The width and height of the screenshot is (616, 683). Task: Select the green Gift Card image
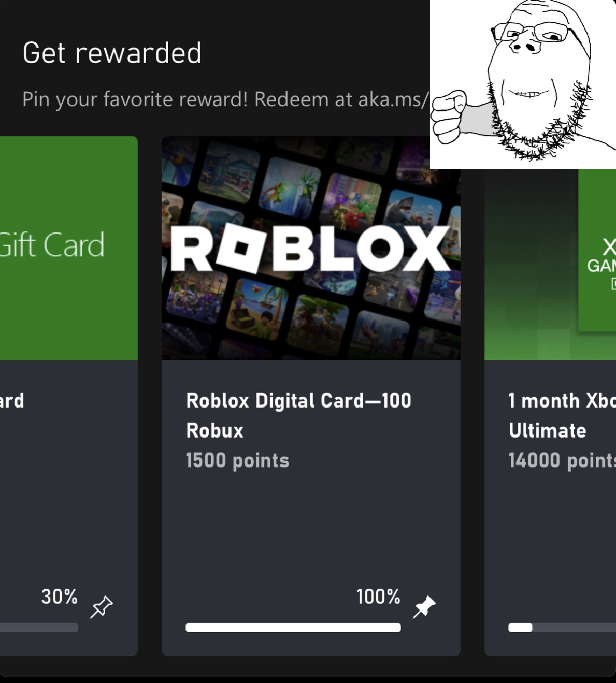tap(69, 248)
